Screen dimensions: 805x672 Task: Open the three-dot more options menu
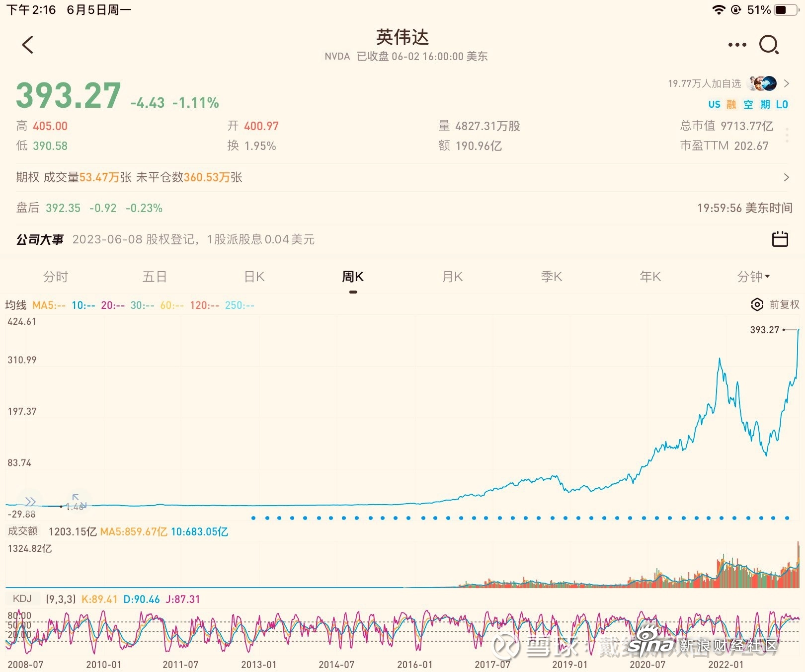(737, 45)
